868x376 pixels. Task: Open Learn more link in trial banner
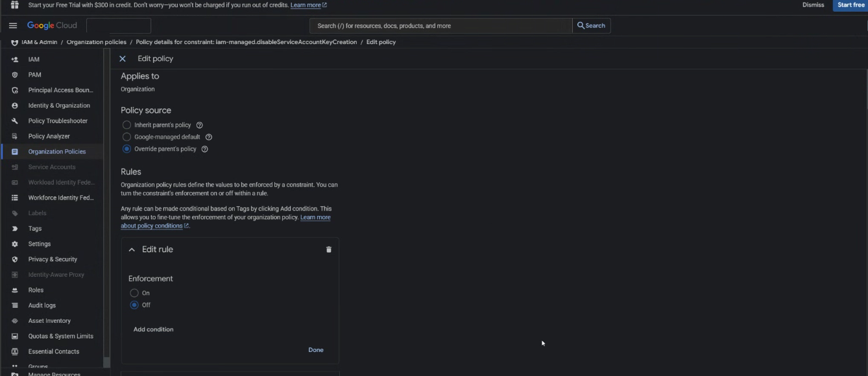point(308,5)
